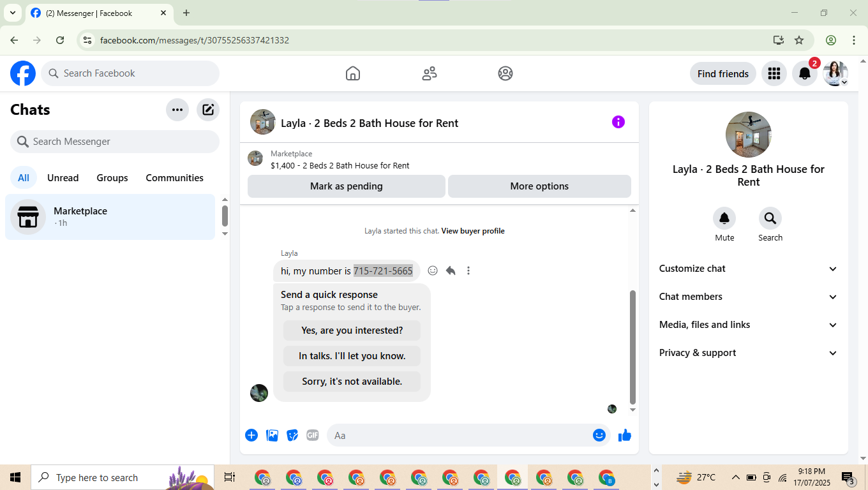Screen dimensions: 868x490
Task: Insert an emoji in the message box
Action: pos(599,435)
